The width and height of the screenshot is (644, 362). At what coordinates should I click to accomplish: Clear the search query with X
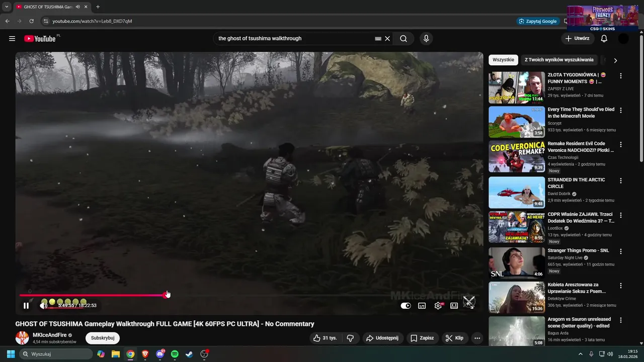click(x=387, y=39)
